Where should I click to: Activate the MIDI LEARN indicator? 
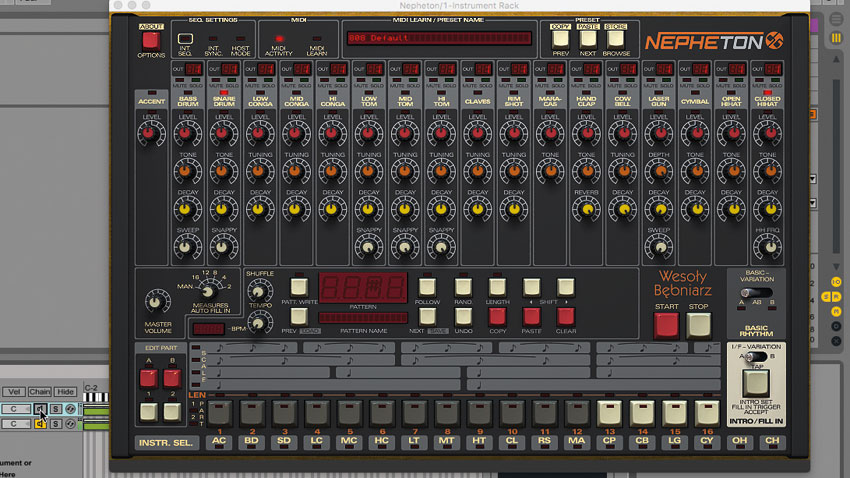(x=317, y=39)
